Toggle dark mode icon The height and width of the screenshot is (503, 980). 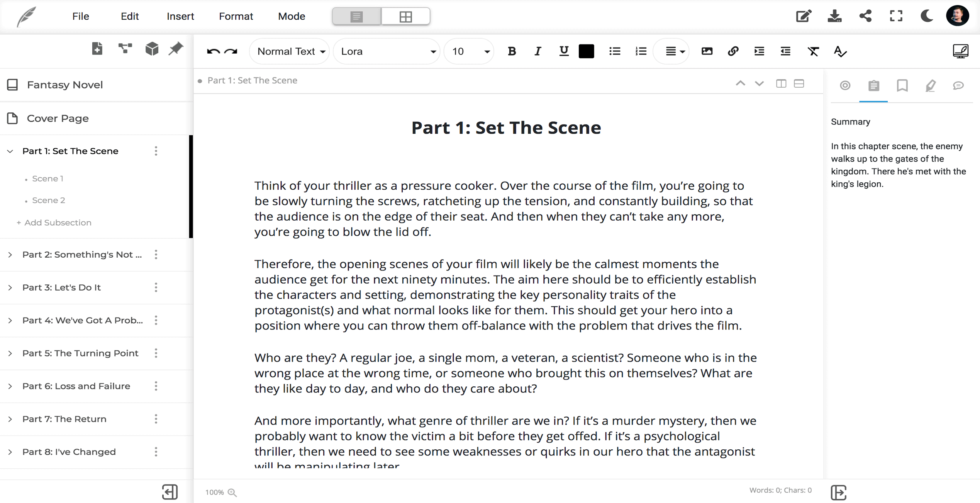(x=928, y=16)
